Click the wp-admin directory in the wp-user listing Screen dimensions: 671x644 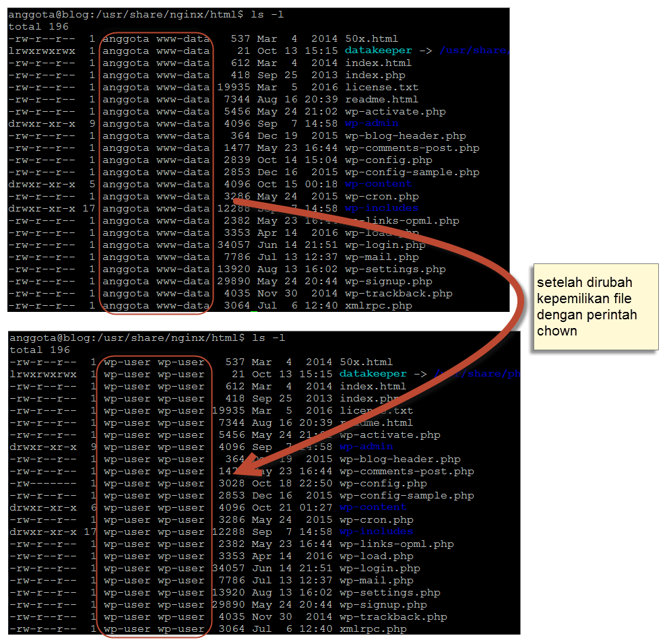click(x=366, y=447)
